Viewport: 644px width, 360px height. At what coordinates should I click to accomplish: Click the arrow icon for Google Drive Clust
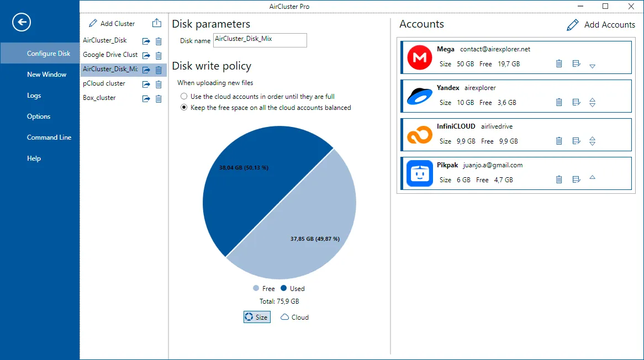coord(146,55)
